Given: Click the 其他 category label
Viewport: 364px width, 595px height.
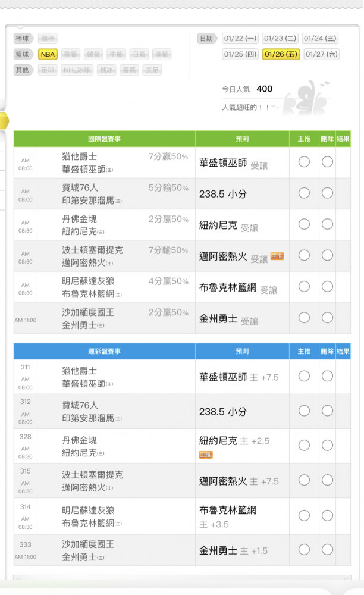Looking at the screenshot, I should pos(23,70).
